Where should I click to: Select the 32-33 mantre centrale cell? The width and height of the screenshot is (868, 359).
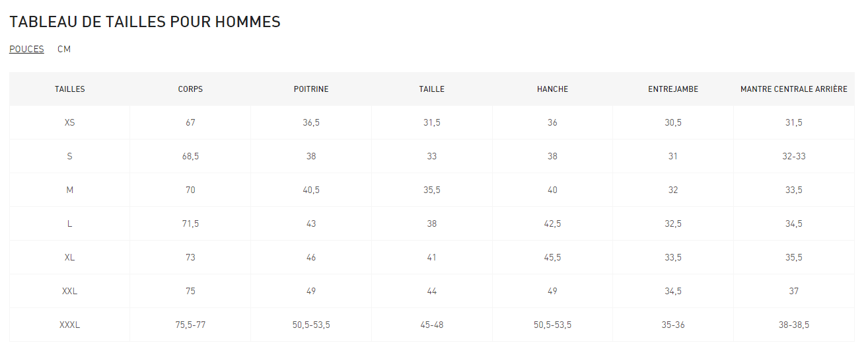(793, 157)
